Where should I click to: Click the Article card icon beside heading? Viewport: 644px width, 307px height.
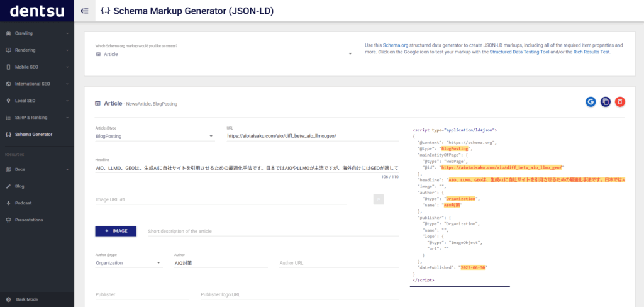click(97, 104)
